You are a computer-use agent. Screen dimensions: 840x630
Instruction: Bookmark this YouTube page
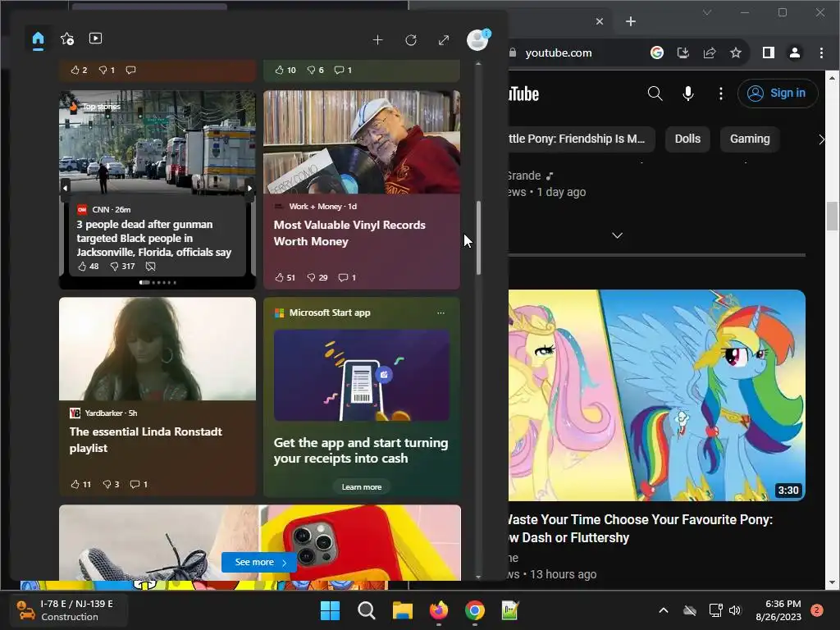736,52
